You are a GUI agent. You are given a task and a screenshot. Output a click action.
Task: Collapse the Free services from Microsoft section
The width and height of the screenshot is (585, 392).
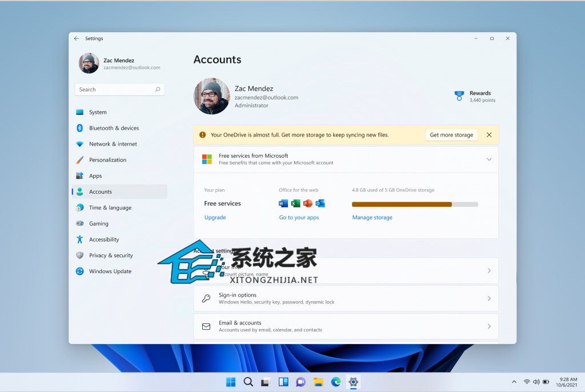[489, 159]
